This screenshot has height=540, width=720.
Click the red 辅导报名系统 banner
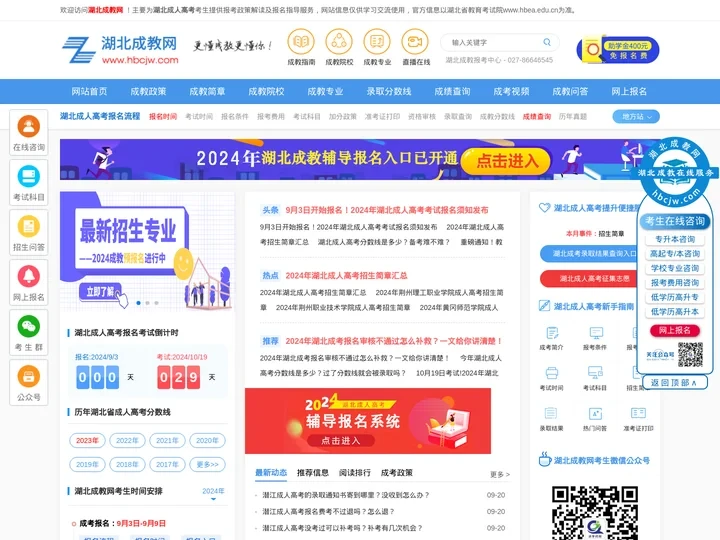pos(368,421)
